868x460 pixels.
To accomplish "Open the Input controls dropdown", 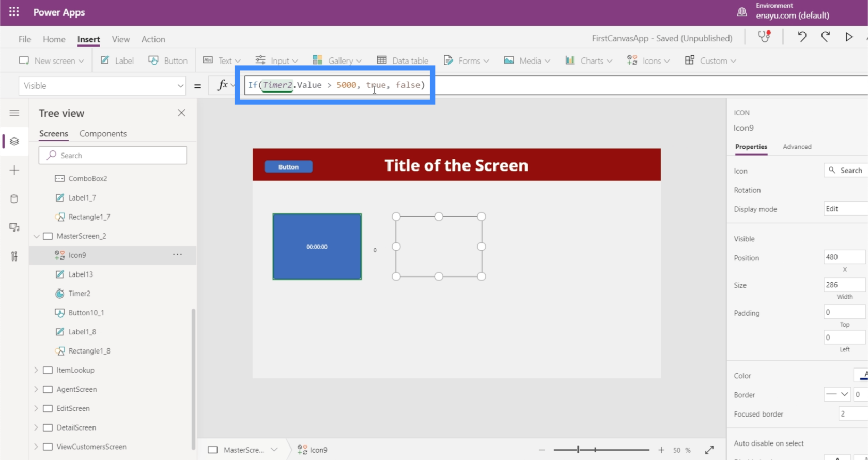I will click(x=276, y=60).
